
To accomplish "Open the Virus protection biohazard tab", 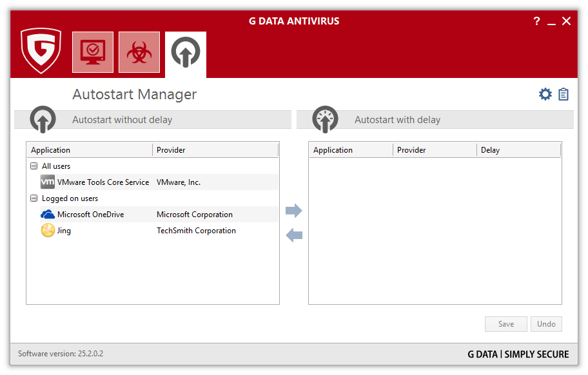I will coord(139,52).
